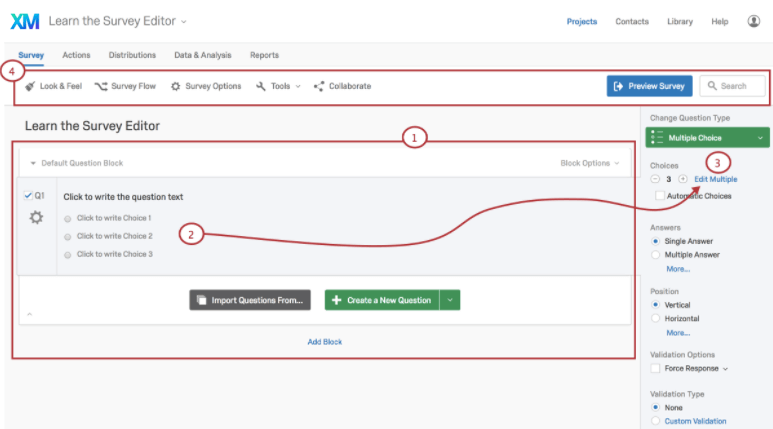The height and width of the screenshot is (429, 773).
Task: Toggle the Force Response checkbox
Action: point(655,368)
